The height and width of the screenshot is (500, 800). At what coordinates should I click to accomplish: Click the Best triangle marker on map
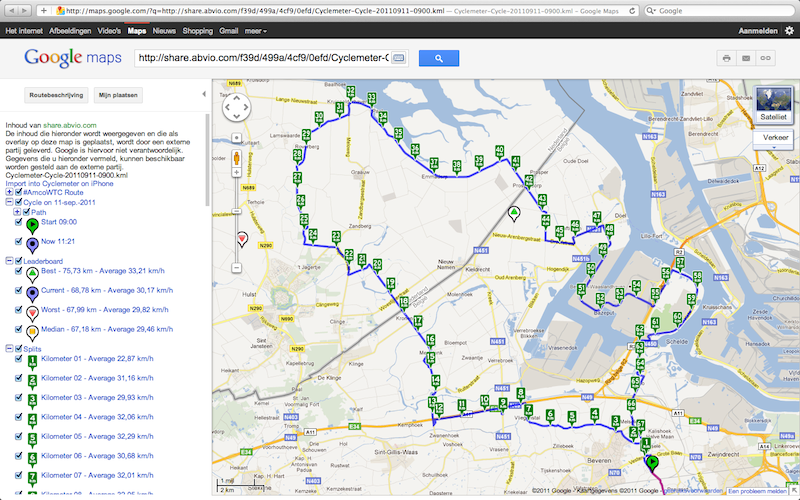pyautogui.click(x=514, y=213)
